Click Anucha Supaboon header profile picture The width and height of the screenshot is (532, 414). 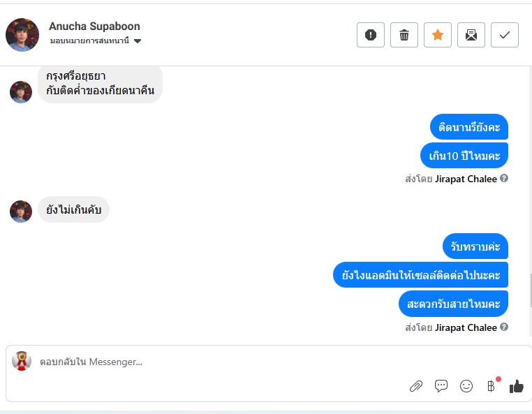pyautogui.click(x=22, y=35)
